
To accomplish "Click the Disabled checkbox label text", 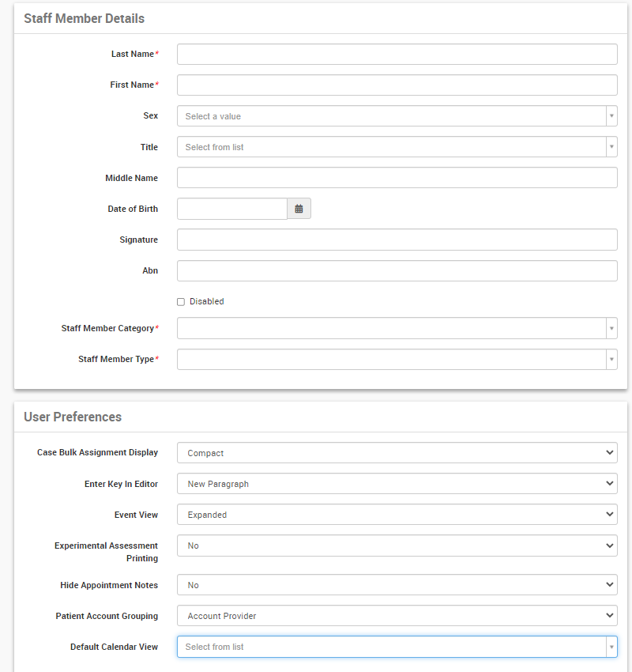I will [x=207, y=302].
